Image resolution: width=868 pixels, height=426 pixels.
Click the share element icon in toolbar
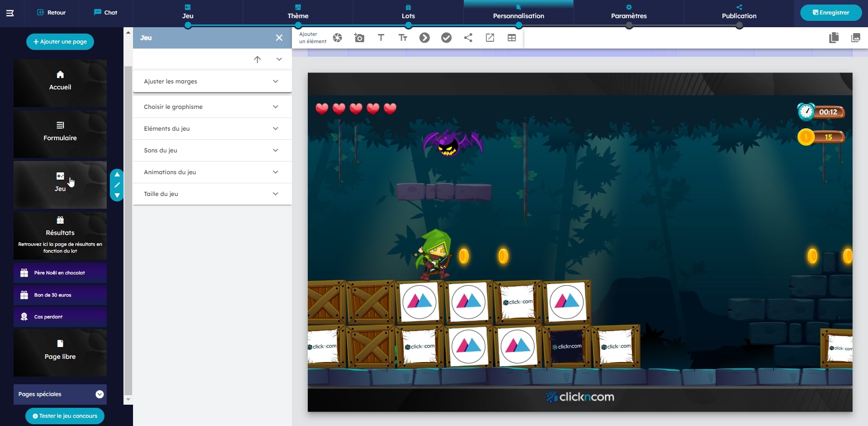click(x=468, y=38)
